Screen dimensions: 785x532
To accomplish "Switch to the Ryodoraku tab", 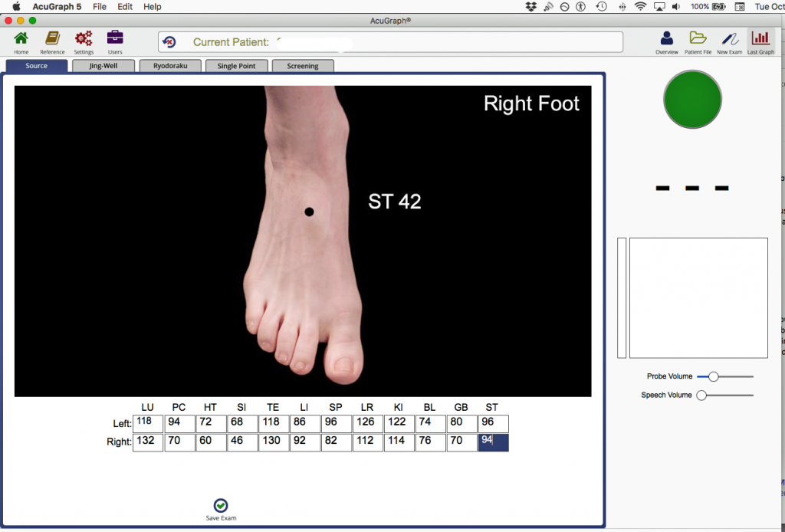I will tap(170, 66).
